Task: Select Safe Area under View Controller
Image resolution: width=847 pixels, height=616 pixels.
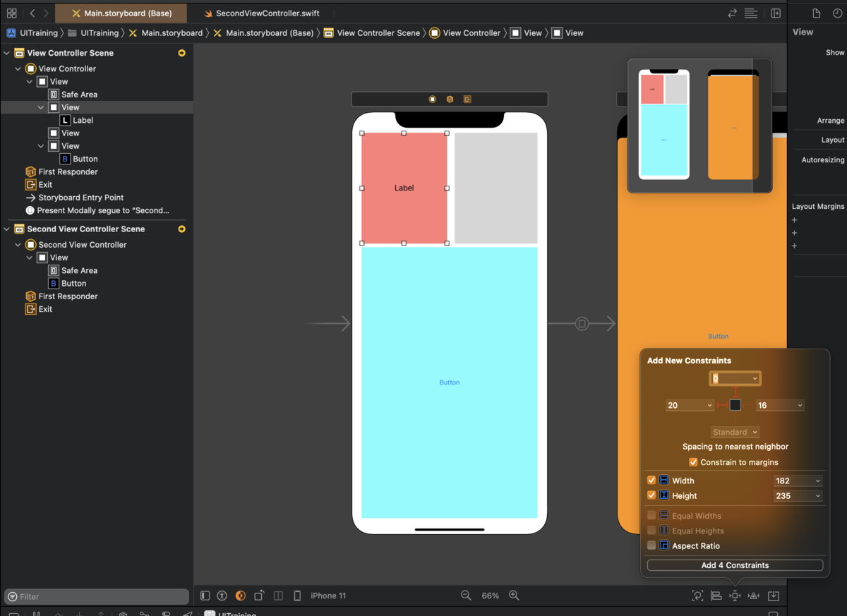Action: (73, 95)
